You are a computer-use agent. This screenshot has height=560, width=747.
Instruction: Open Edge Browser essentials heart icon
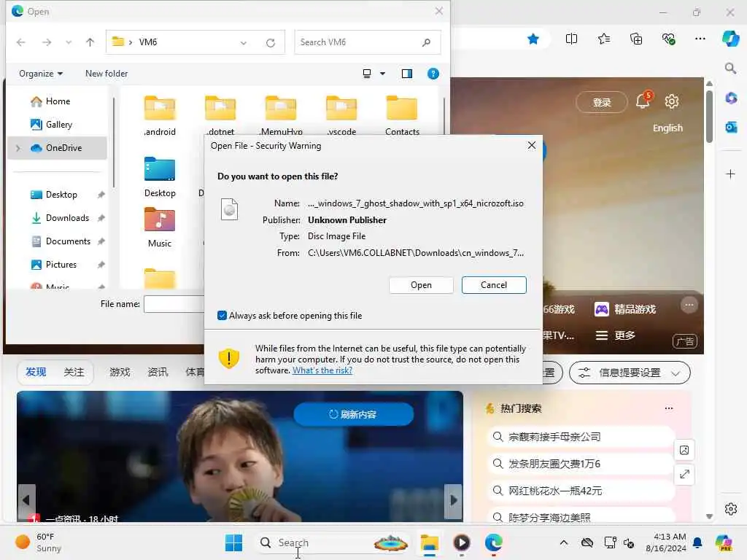click(x=668, y=39)
